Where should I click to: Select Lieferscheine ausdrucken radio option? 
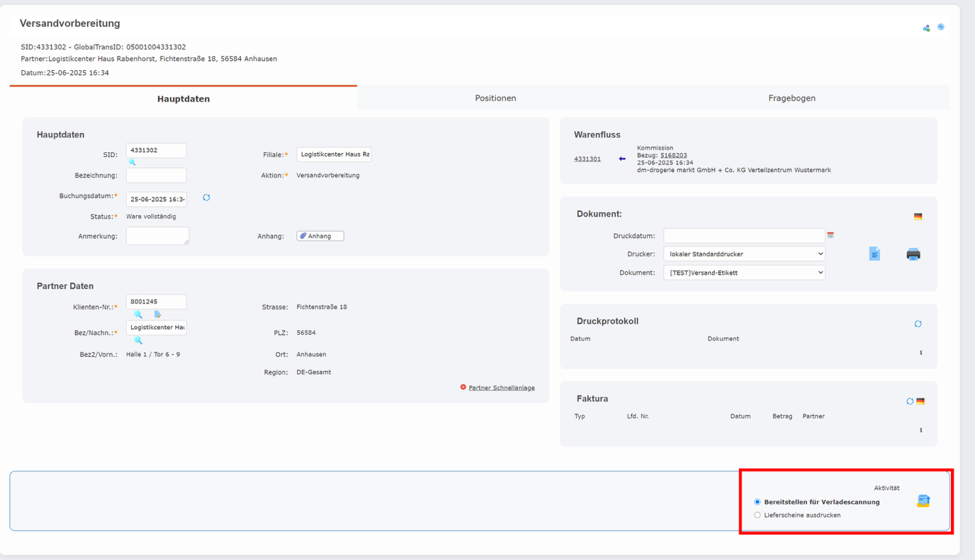(757, 515)
